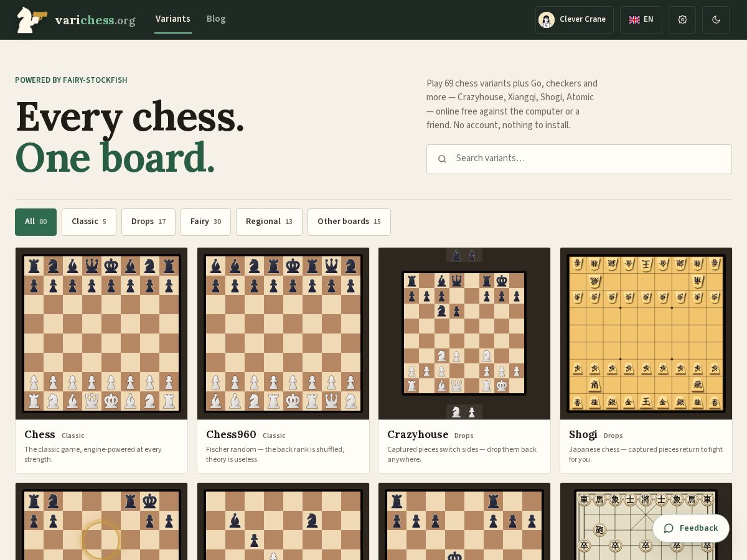Click the varichess knight logo icon
747x560 pixels.
click(x=32, y=19)
